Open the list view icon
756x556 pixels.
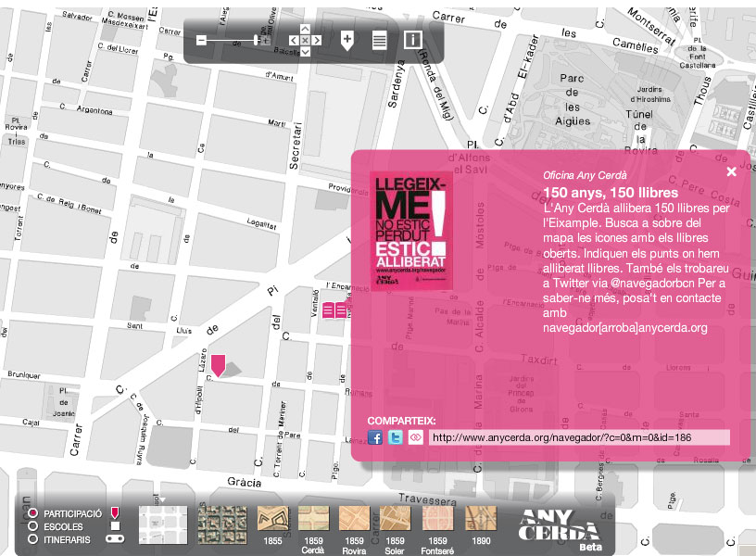(380, 41)
